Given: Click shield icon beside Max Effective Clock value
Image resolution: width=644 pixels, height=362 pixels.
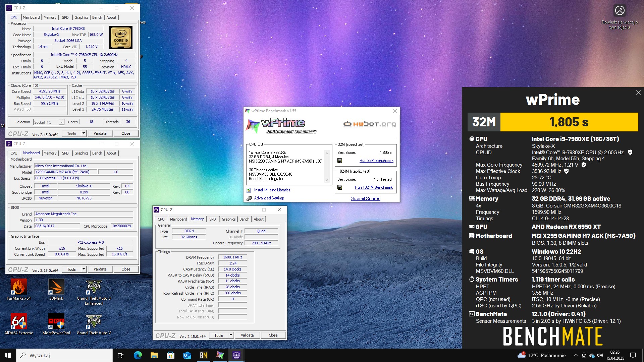Looking at the screenshot, I should (x=567, y=171).
